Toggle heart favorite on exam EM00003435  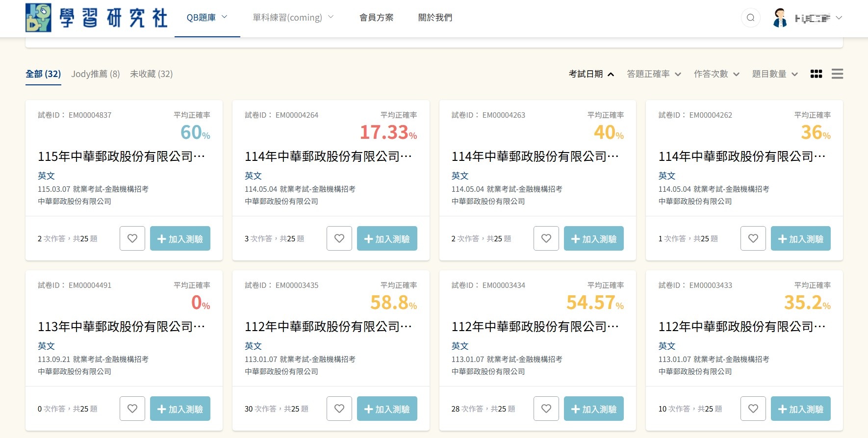339,409
